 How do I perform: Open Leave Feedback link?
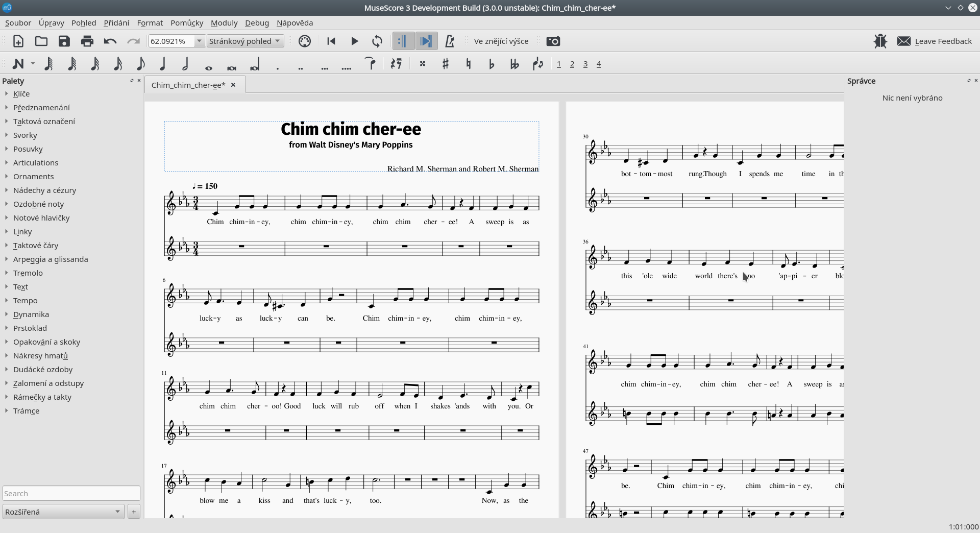pos(935,41)
